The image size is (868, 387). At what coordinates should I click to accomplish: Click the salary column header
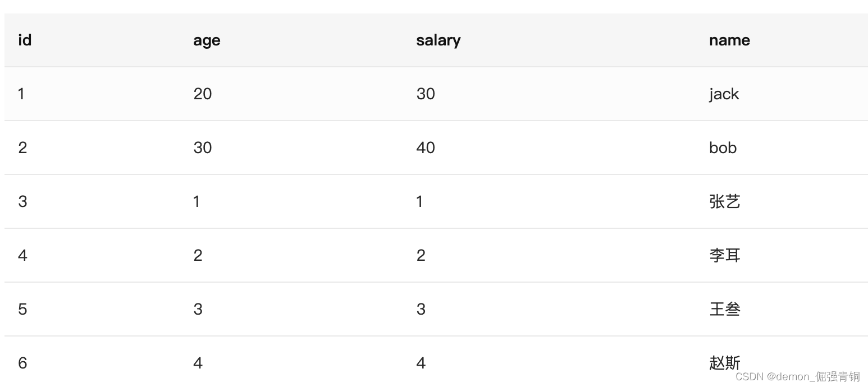pyautogui.click(x=438, y=40)
